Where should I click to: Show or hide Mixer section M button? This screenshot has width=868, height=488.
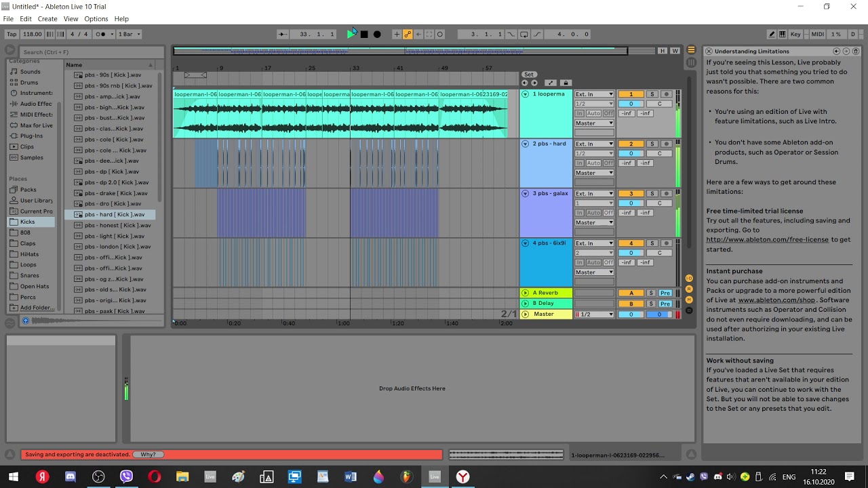[x=689, y=300]
